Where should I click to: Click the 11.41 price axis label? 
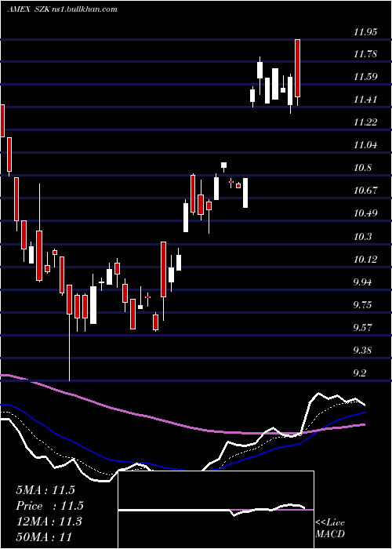(x=365, y=100)
